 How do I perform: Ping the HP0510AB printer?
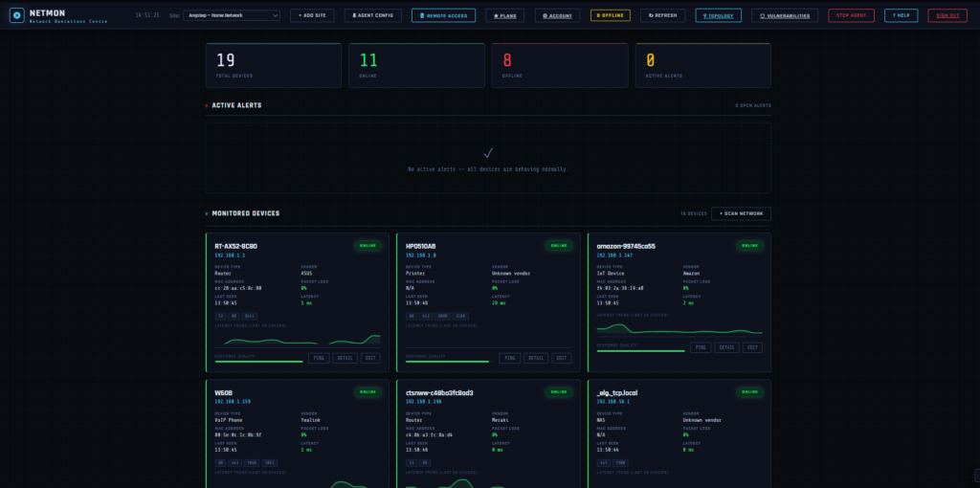coord(509,358)
